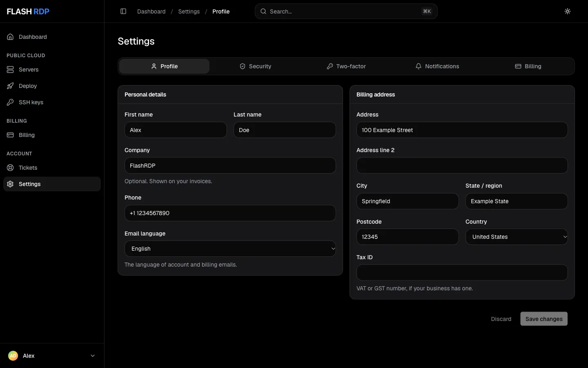The width and height of the screenshot is (588, 368).
Task: Click the Profile breadcrumb text
Action: point(221,11)
